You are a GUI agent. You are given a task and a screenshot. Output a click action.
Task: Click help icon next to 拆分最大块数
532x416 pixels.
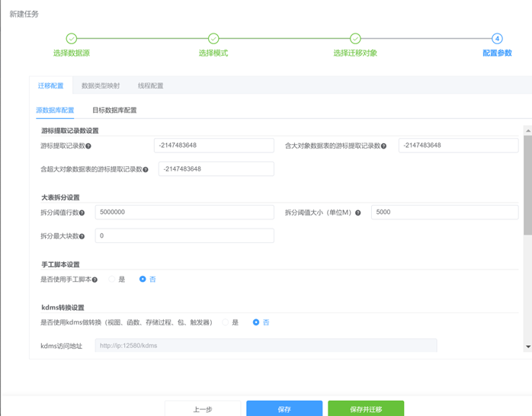(x=82, y=236)
